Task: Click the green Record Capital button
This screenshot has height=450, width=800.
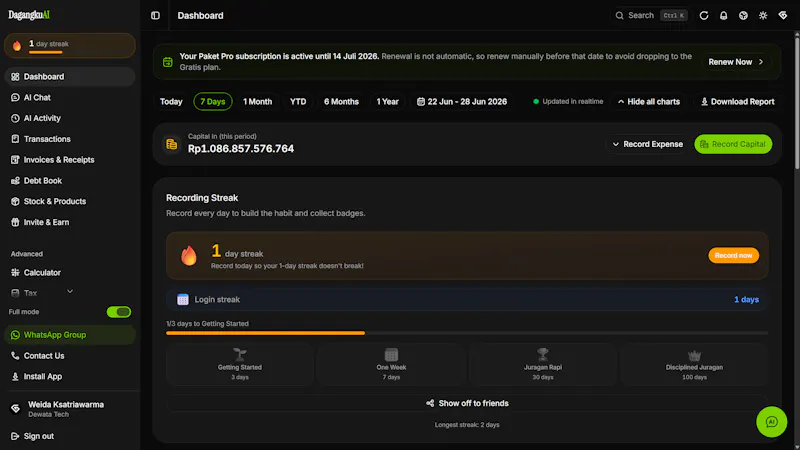Action: (733, 144)
